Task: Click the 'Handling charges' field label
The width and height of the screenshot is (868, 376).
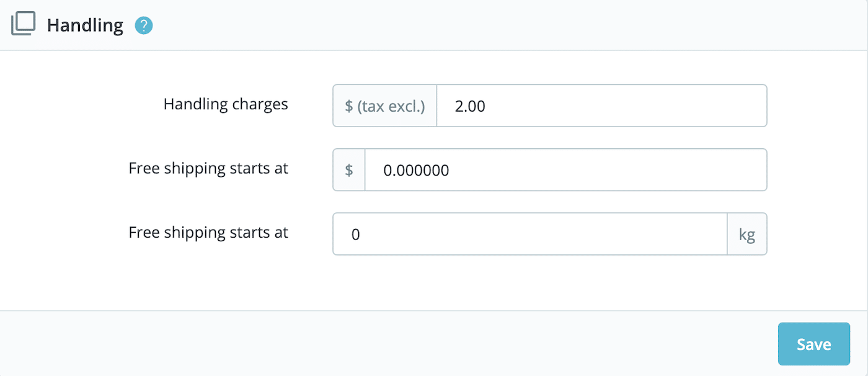Action: (226, 104)
